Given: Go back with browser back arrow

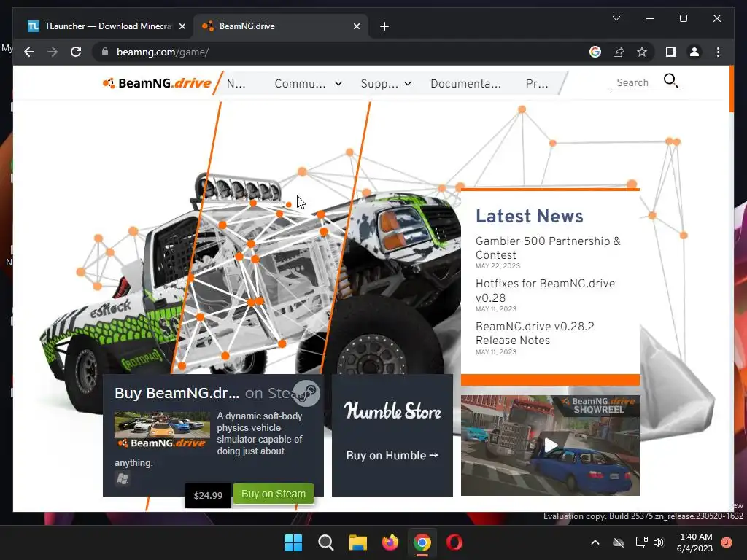Looking at the screenshot, I should (x=29, y=52).
